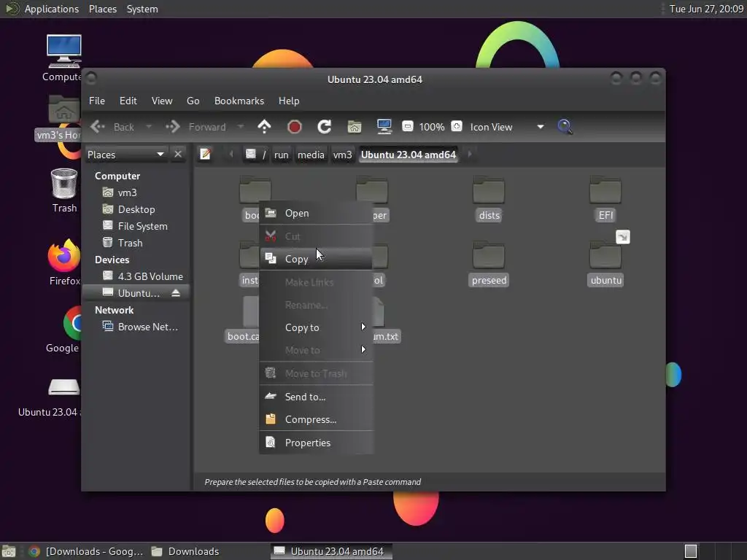Jump to the run path segment

(x=281, y=155)
